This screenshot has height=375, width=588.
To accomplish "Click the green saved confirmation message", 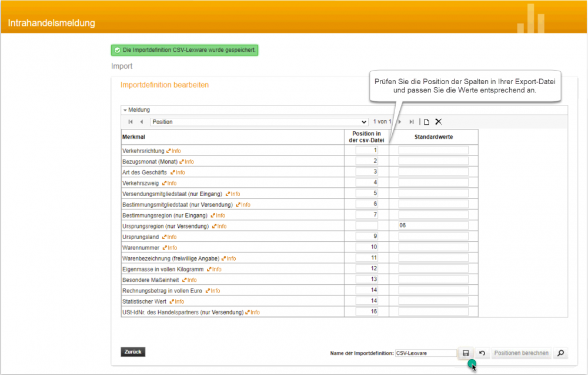I will coord(185,50).
